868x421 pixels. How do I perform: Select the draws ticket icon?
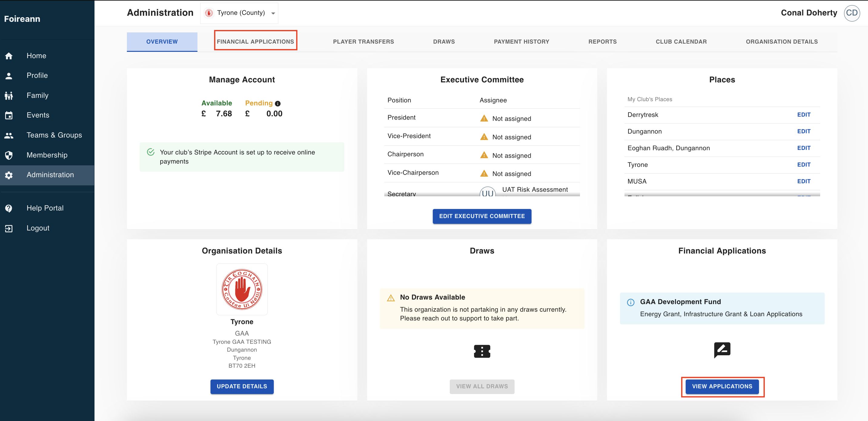pyautogui.click(x=482, y=351)
